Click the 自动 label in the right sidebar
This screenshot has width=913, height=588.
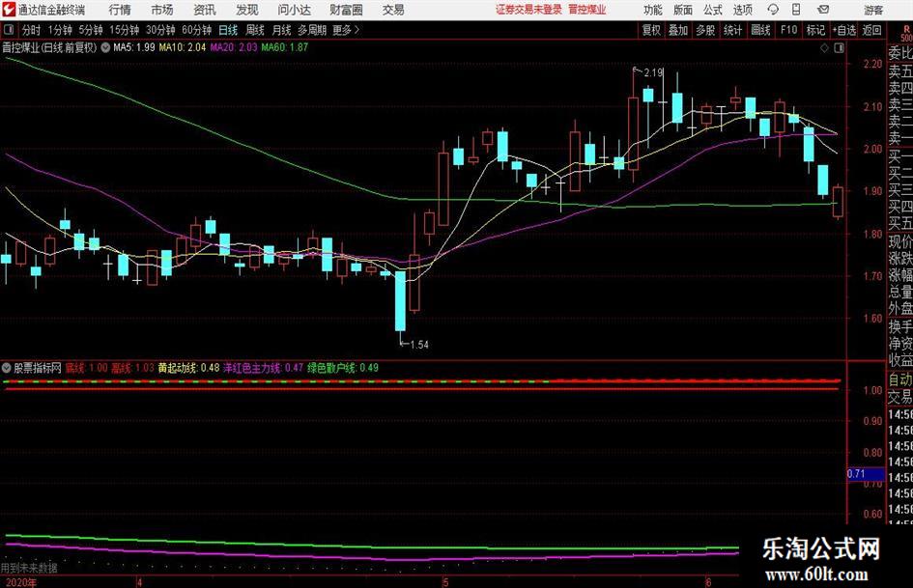(x=900, y=379)
